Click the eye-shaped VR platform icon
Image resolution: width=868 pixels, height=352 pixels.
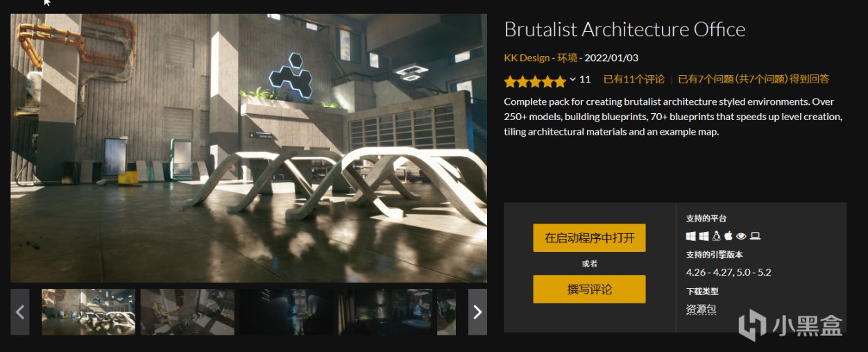[741, 236]
